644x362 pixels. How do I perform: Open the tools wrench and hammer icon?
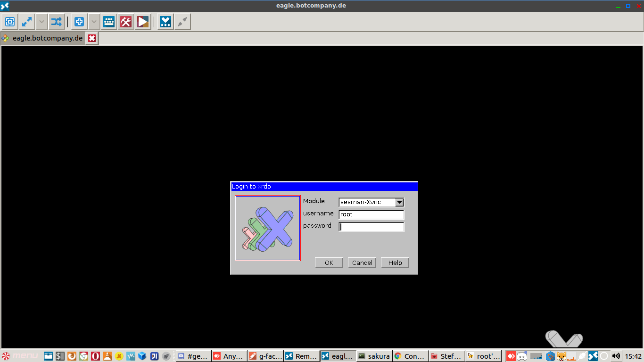pos(126,22)
